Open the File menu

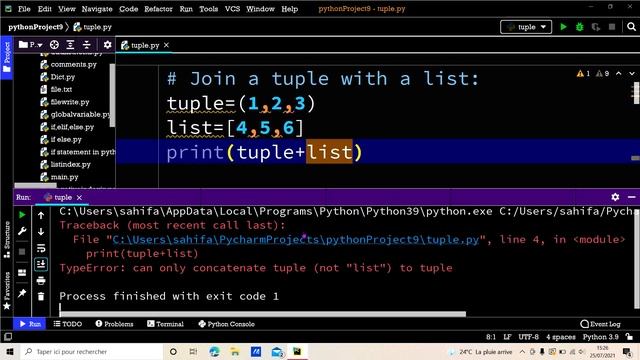[x=24, y=9]
